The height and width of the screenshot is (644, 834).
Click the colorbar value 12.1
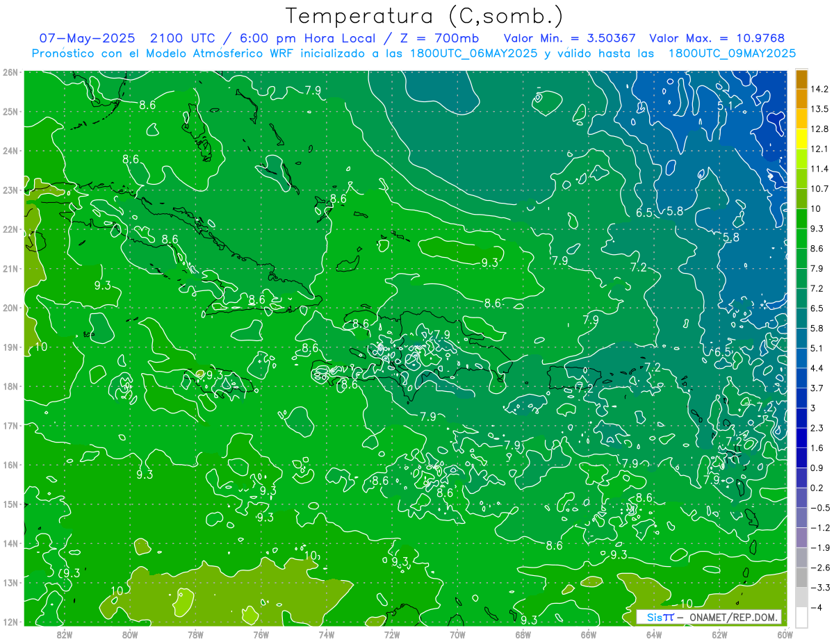tap(820, 149)
